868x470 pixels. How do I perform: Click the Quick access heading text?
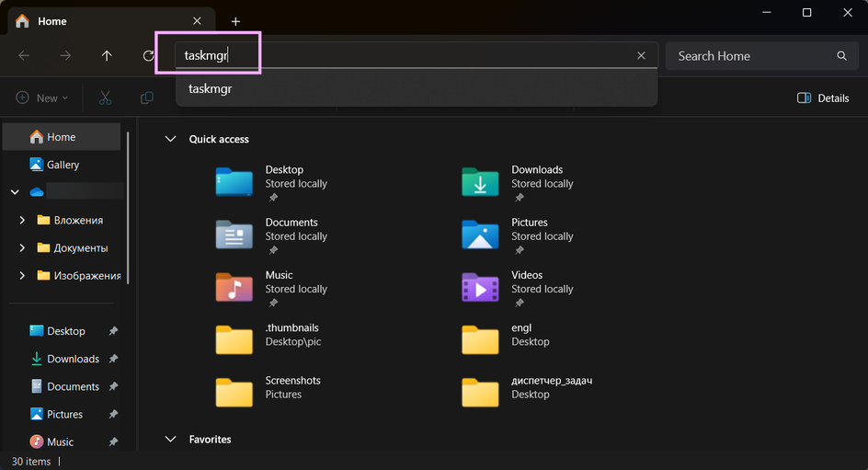pyautogui.click(x=219, y=139)
